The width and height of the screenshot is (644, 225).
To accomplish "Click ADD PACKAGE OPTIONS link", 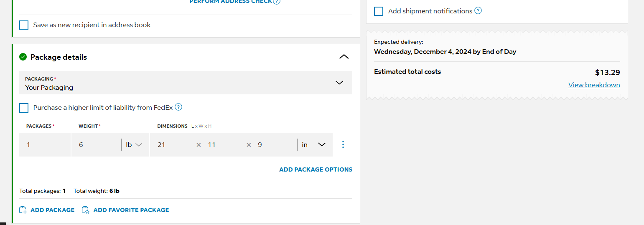I will (316, 169).
